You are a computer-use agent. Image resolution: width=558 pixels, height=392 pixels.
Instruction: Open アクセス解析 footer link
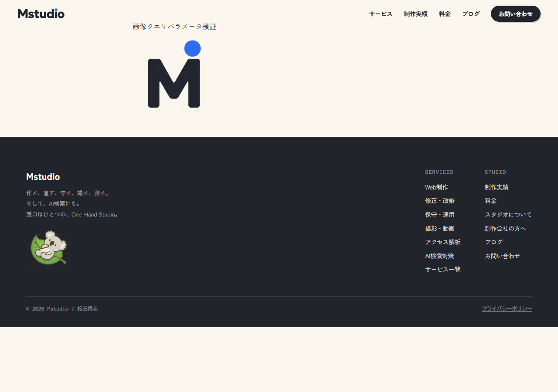pos(442,242)
